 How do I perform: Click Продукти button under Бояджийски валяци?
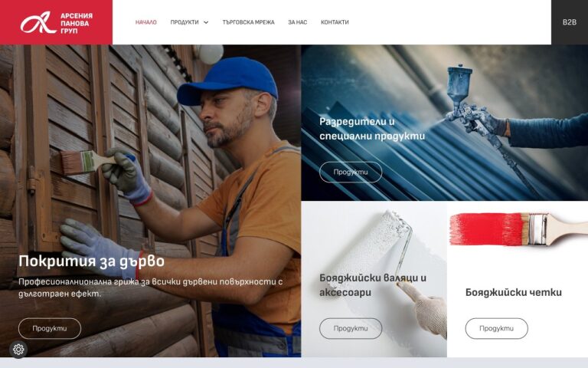pyautogui.click(x=351, y=329)
